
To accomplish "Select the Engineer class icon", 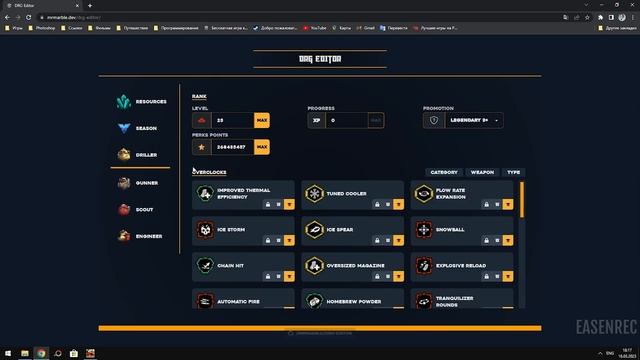I will pyautogui.click(x=124, y=236).
